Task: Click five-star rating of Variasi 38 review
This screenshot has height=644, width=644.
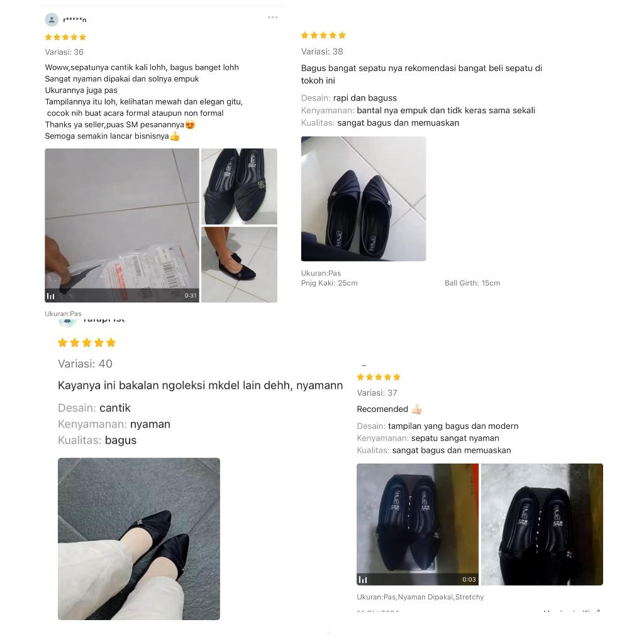Action: (x=323, y=35)
